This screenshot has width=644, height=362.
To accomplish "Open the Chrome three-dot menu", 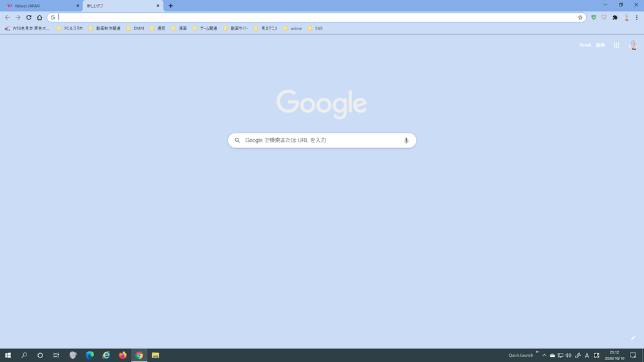I will click(637, 17).
